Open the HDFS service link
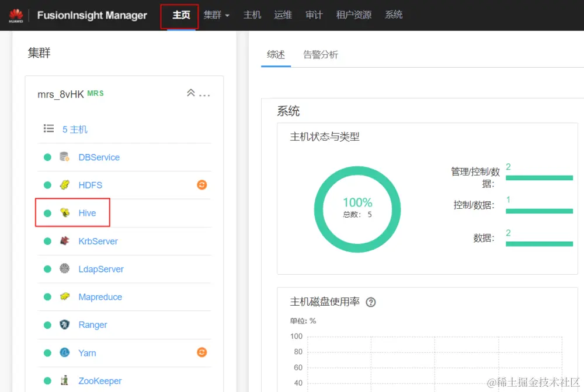The width and height of the screenshot is (584, 392). coord(90,185)
